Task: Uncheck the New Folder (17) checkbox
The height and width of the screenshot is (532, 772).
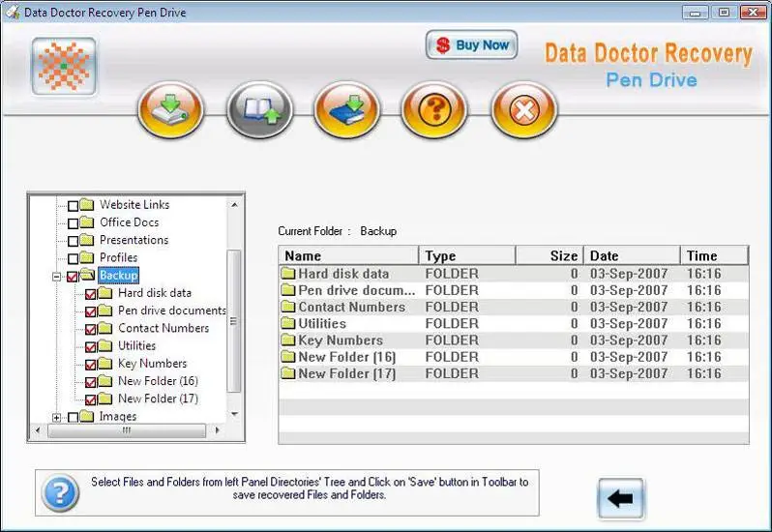Action: coord(91,399)
